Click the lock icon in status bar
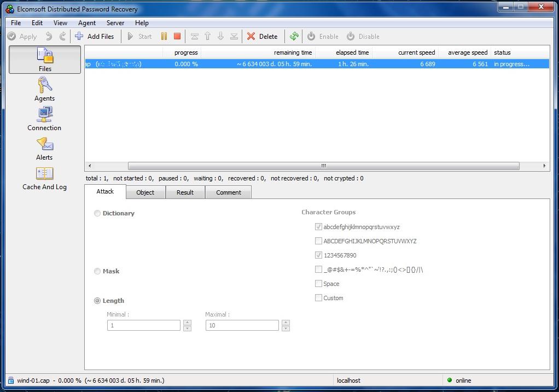Image resolution: width=559 pixels, height=392 pixels. (11, 380)
